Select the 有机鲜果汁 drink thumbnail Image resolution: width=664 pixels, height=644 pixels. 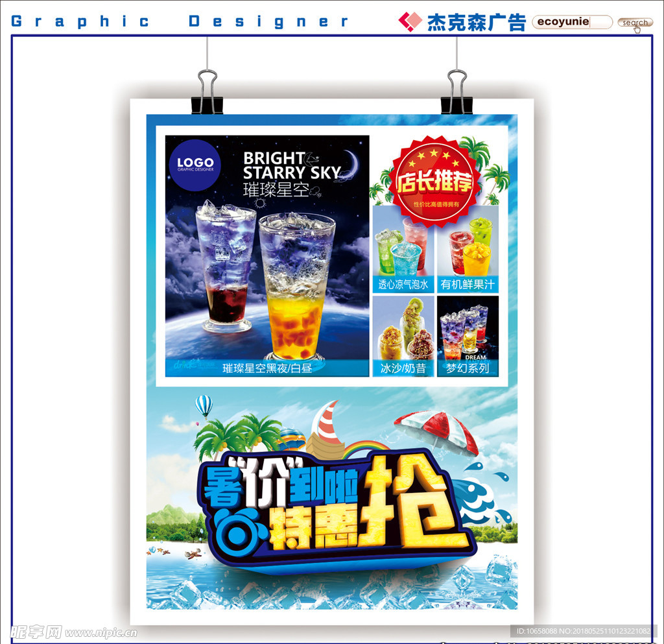click(x=468, y=250)
